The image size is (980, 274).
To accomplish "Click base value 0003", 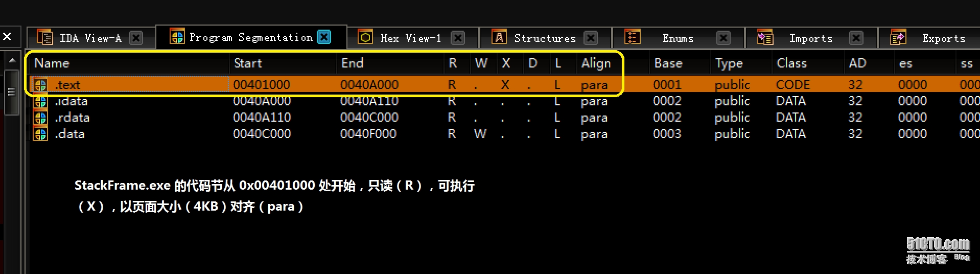I will [667, 134].
